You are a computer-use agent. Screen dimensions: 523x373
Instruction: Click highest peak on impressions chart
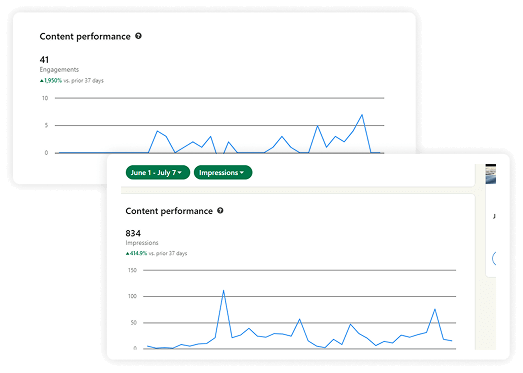(223, 291)
